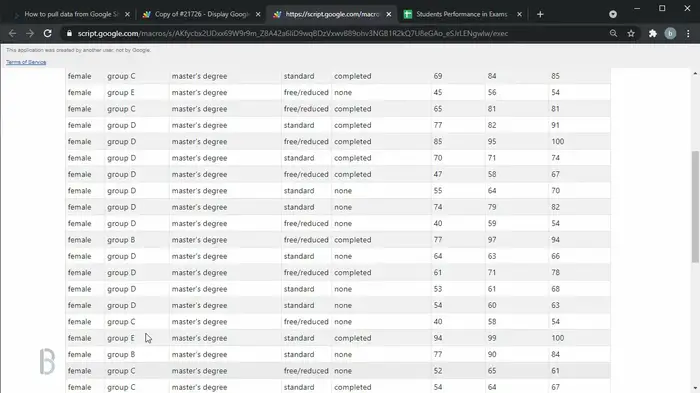Click the media control circle in tab strip
This screenshot has height=393, width=700.
tap(613, 14)
